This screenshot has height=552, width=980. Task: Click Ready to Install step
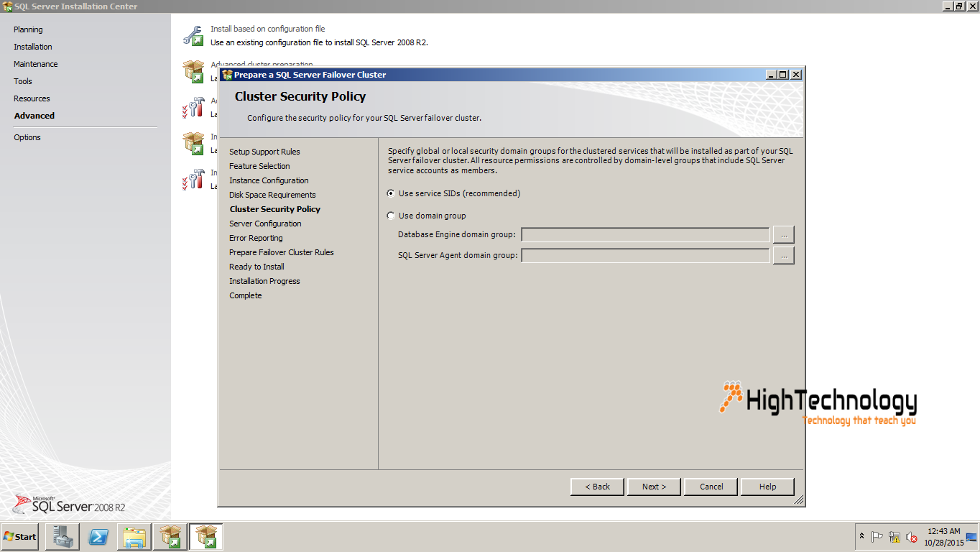[x=256, y=267]
